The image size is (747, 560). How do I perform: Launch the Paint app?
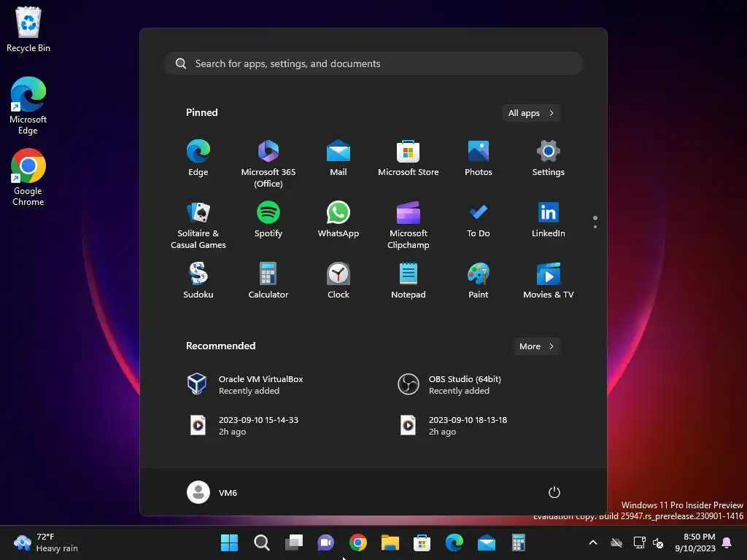[479, 281]
